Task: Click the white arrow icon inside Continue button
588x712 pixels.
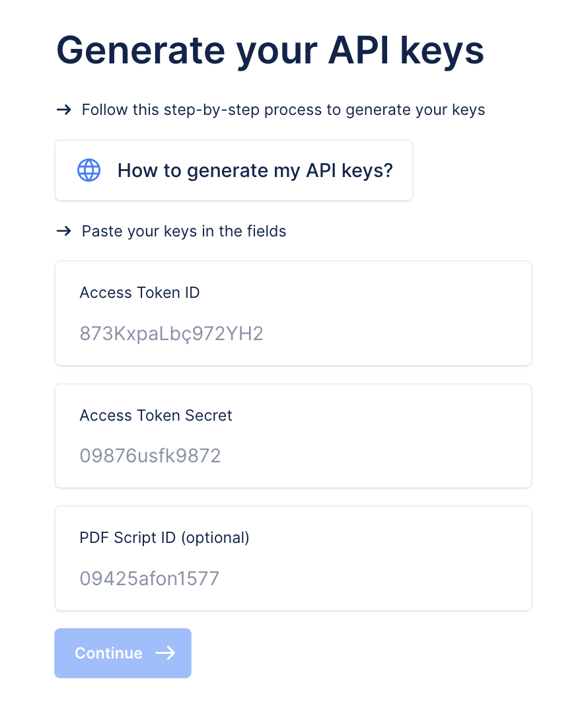Action: click(165, 653)
